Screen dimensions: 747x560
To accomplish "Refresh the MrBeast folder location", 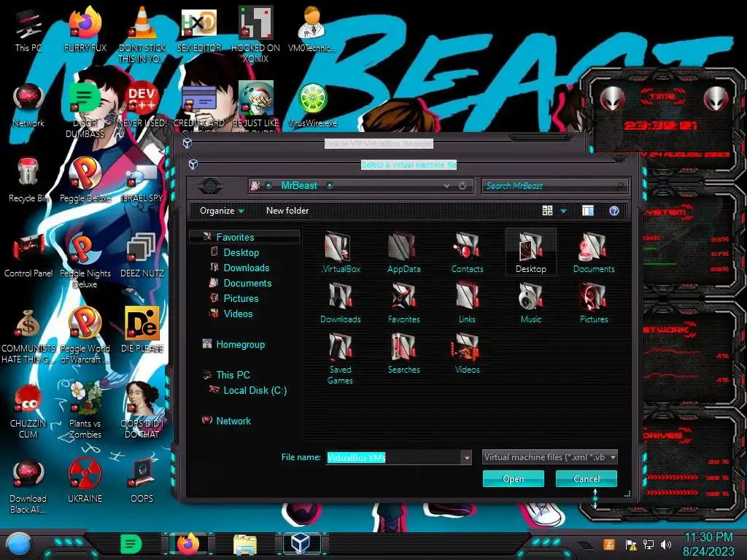I will tap(462, 186).
